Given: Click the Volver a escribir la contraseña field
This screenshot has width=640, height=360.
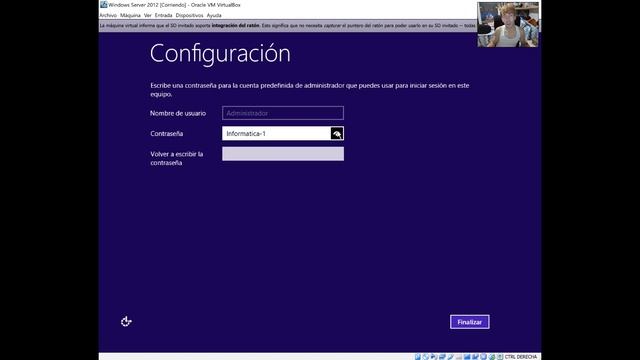Looking at the screenshot, I should click(283, 154).
